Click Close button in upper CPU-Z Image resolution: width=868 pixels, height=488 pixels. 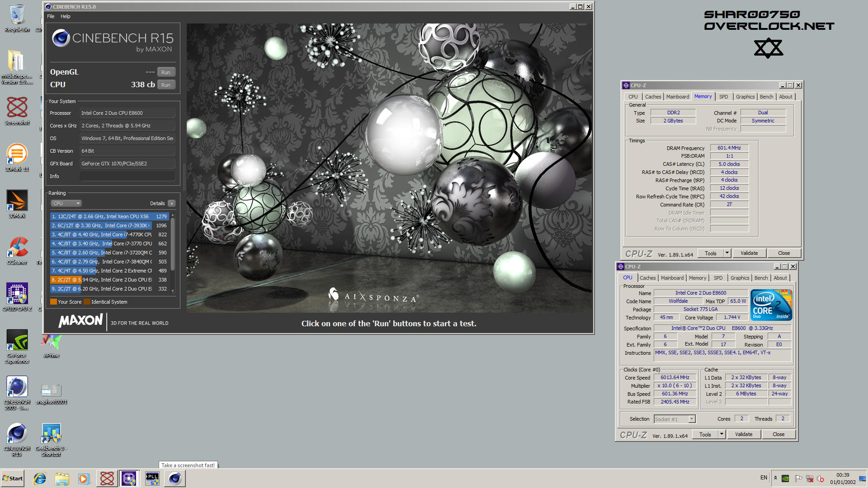point(784,253)
